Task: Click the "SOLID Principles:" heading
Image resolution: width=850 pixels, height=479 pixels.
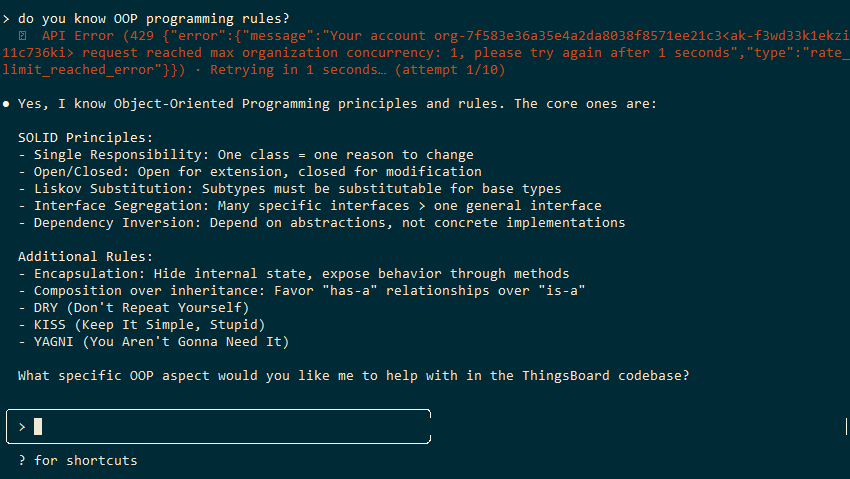Action: 86,137
